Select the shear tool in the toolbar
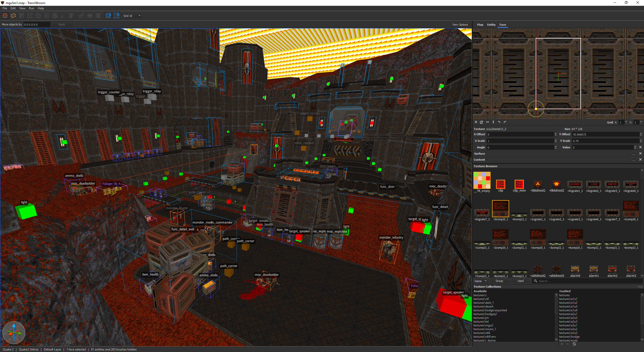 point(71,16)
